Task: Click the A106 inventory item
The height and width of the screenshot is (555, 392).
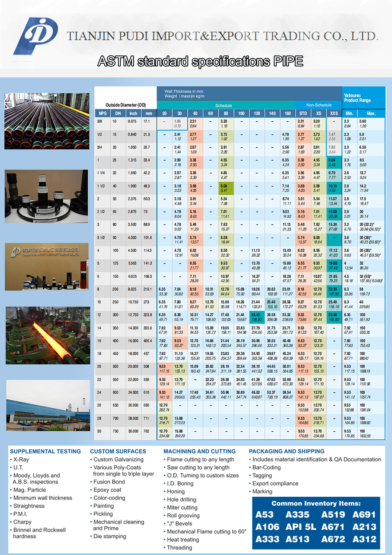Action: point(267,527)
